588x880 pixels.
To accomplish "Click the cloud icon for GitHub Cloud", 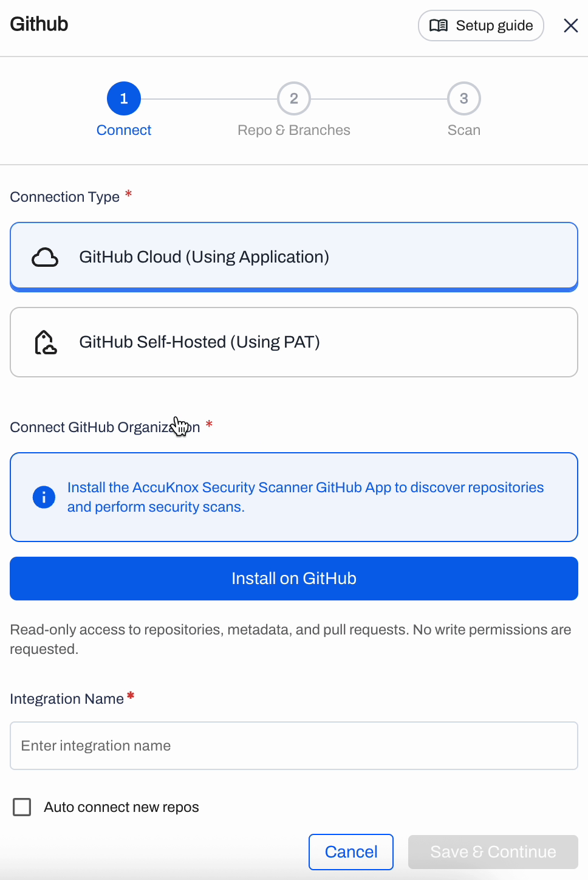I will tap(45, 257).
